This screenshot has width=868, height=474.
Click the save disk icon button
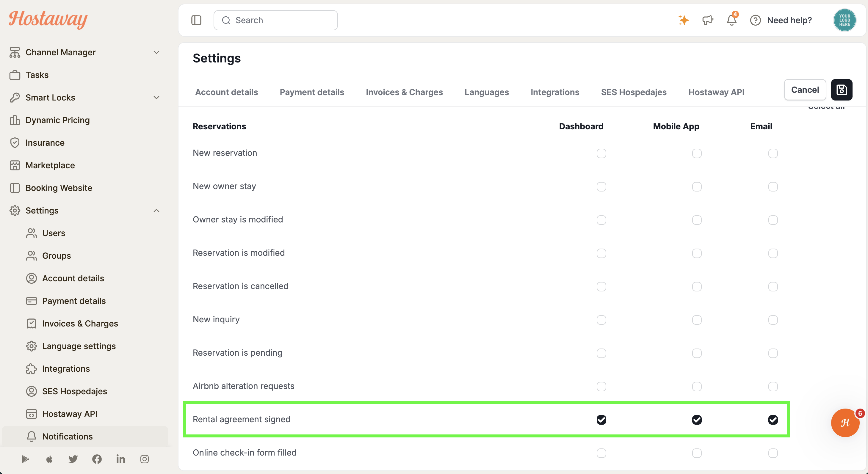coord(842,90)
